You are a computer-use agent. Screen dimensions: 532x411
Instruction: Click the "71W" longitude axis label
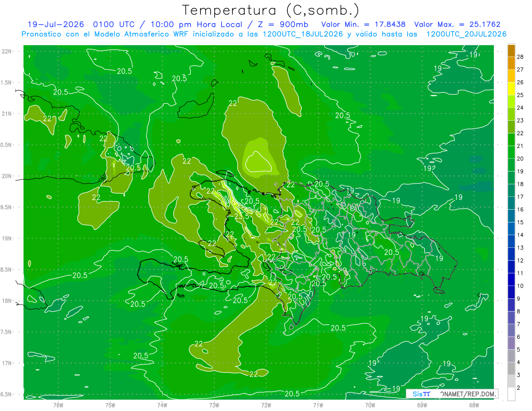click(318, 405)
